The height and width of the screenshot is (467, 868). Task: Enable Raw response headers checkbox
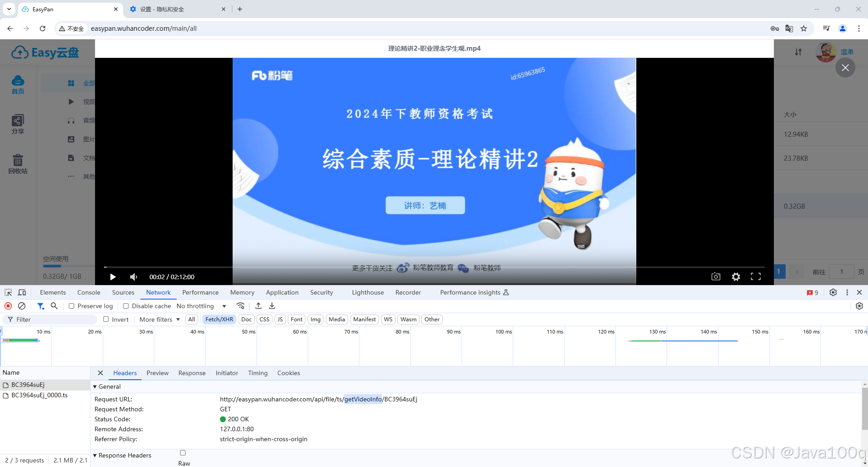[x=183, y=453]
